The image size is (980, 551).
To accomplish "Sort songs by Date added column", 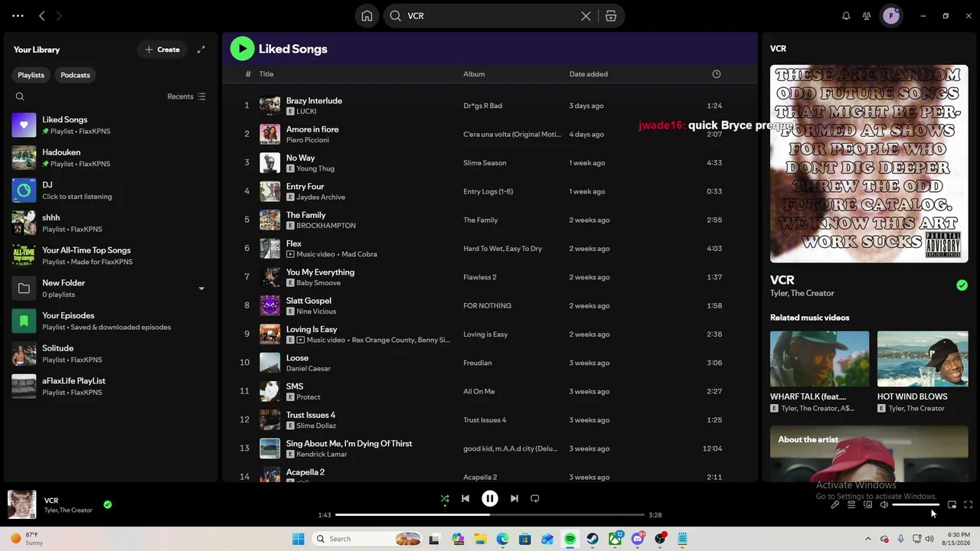I will pos(589,74).
